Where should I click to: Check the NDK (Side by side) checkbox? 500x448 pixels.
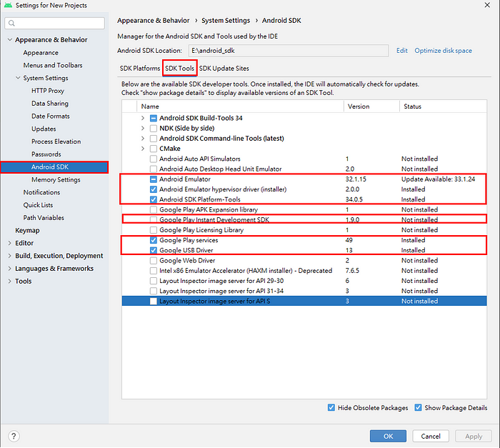click(154, 129)
